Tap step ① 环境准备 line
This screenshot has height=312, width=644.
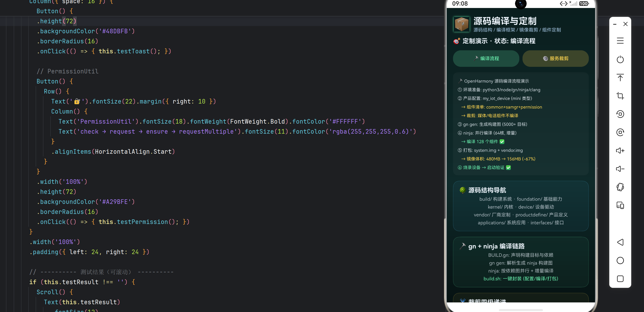pyautogui.click(x=499, y=90)
